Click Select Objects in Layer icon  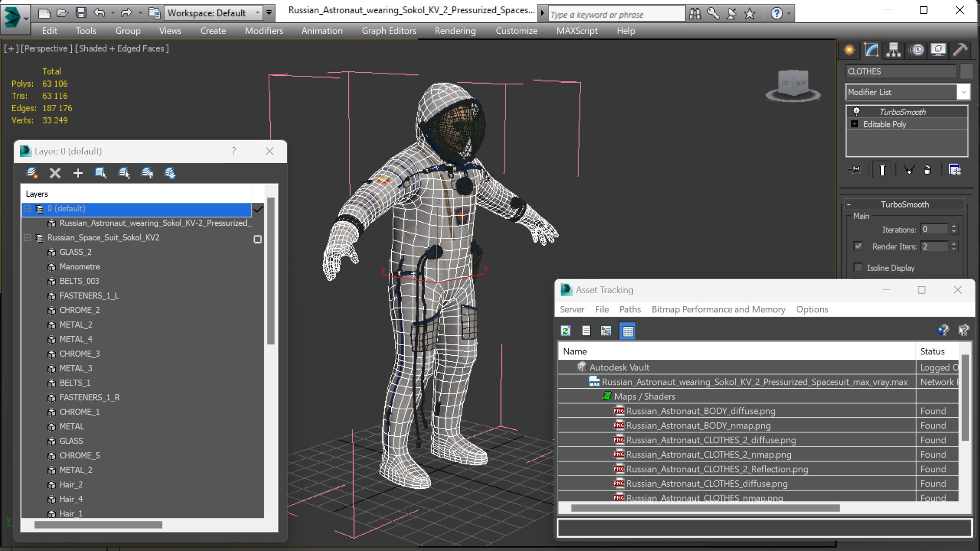tap(124, 173)
